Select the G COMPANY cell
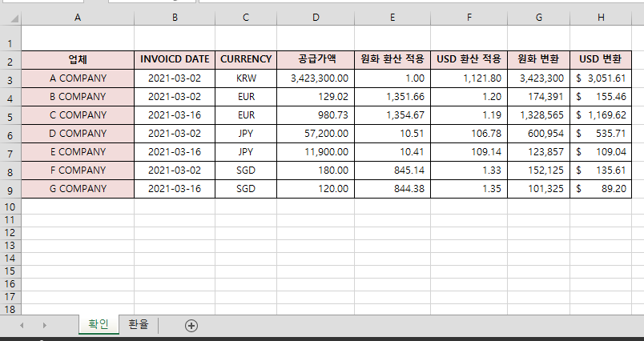 pyautogui.click(x=78, y=189)
